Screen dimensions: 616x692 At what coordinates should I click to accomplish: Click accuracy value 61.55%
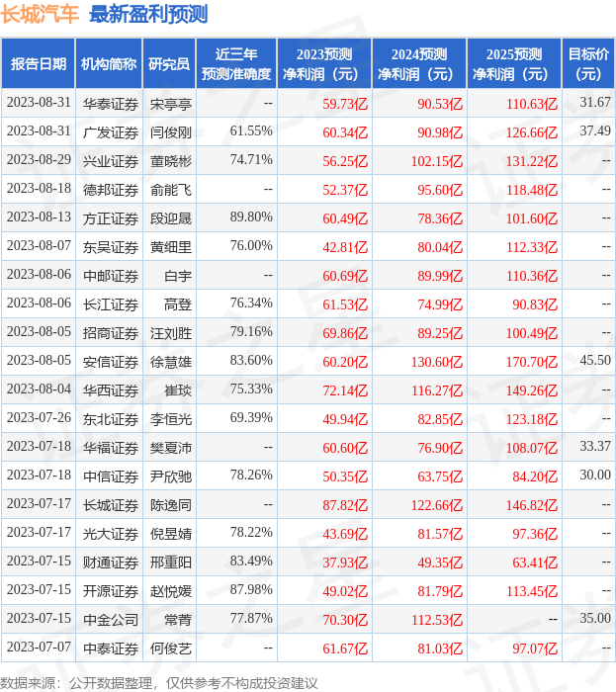(251, 131)
